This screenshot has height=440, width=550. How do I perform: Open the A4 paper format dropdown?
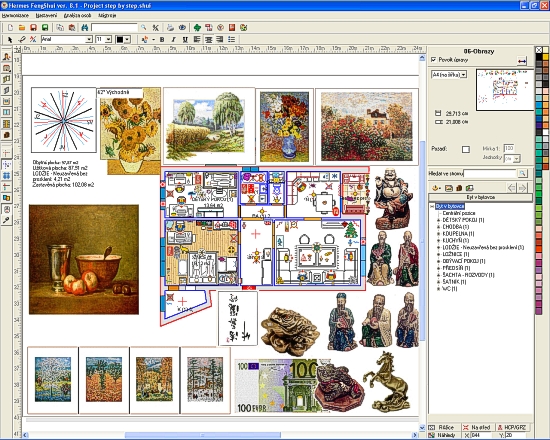coord(464,75)
